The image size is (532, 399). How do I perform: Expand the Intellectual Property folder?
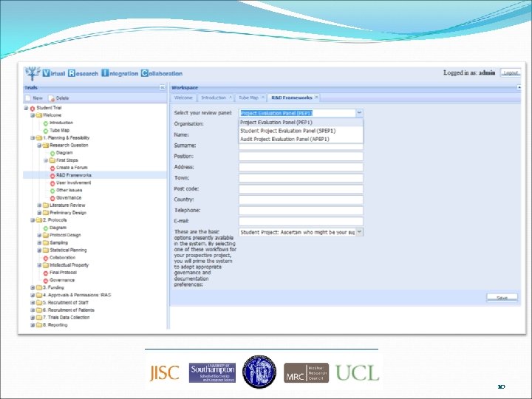(x=39, y=265)
